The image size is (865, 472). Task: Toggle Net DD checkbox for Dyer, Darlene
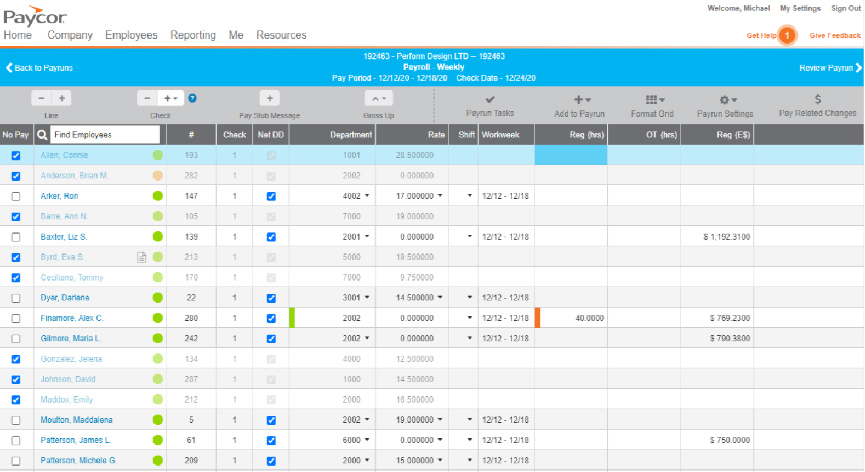(x=271, y=298)
